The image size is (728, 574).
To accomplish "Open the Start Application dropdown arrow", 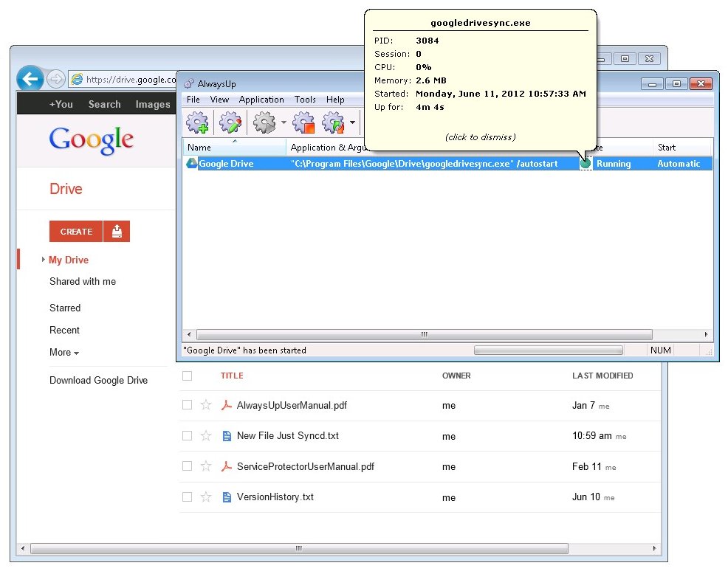I will [x=284, y=123].
